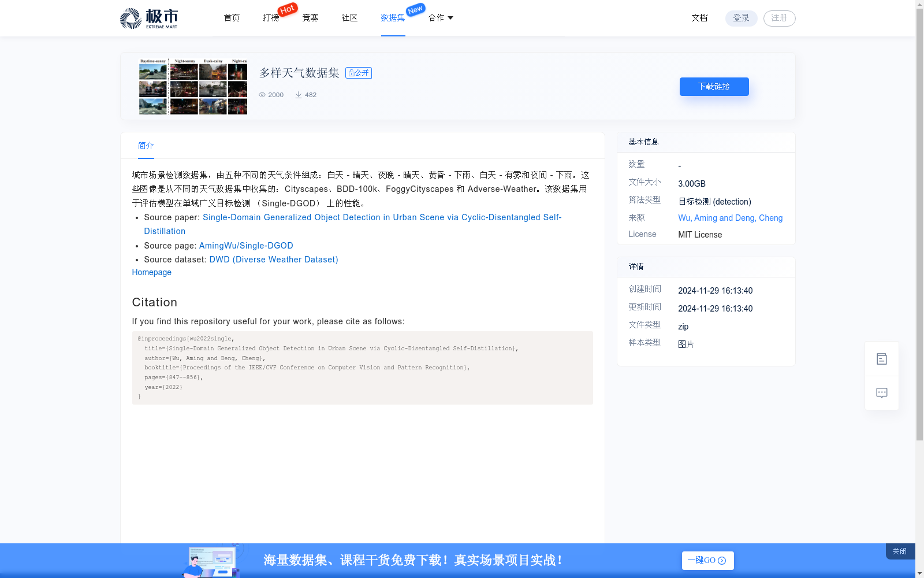Open the Wu, Aming and Deng, Cheng source link

pos(731,218)
